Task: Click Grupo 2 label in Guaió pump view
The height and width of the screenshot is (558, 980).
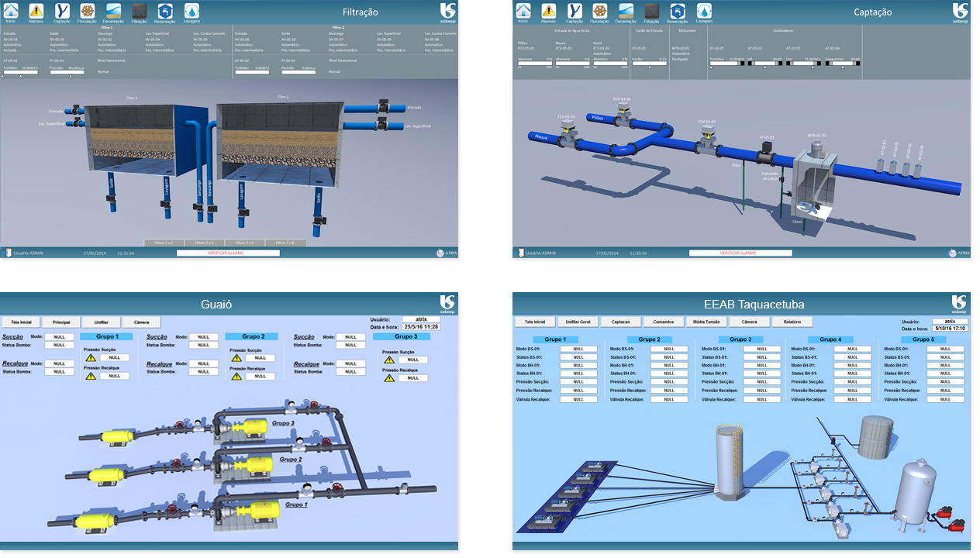Action: pyautogui.click(x=289, y=459)
